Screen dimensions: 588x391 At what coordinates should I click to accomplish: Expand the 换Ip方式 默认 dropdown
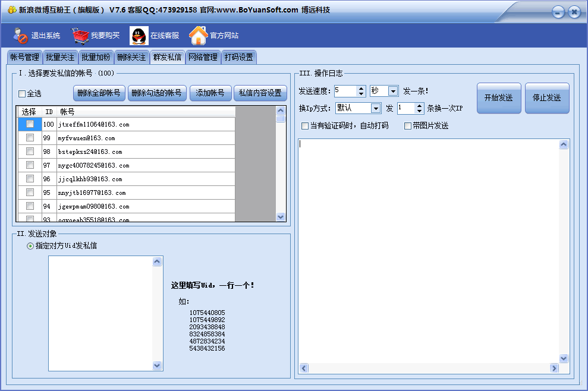pyautogui.click(x=375, y=108)
